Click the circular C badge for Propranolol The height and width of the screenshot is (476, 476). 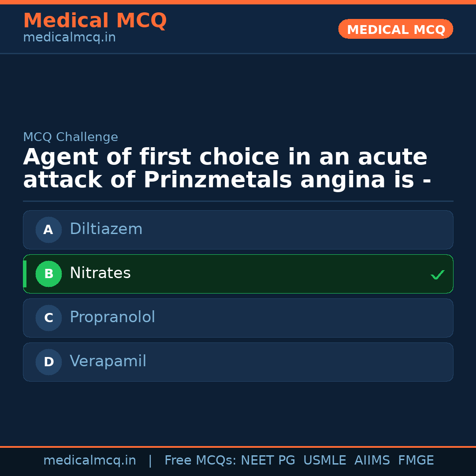click(48, 318)
